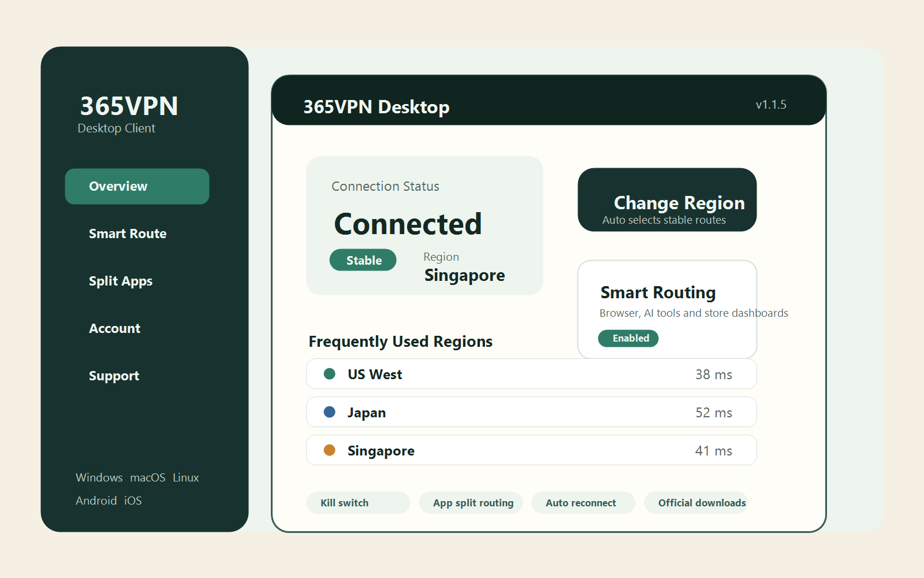Viewport: 924px width, 578px height.
Task: Switch to the Smart Route section
Action: pyautogui.click(x=128, y=234)
